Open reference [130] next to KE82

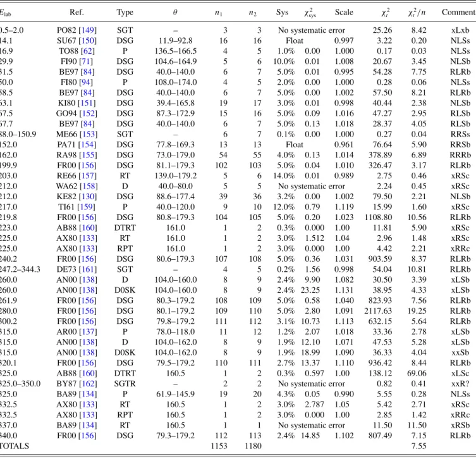coord(88,197)
